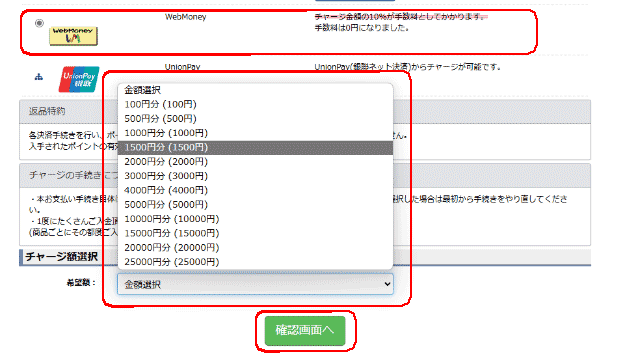The width and height of the screenshot is (640, 364).
Task: Click the WebMoney payment name text
Action: tap(186, 17)
